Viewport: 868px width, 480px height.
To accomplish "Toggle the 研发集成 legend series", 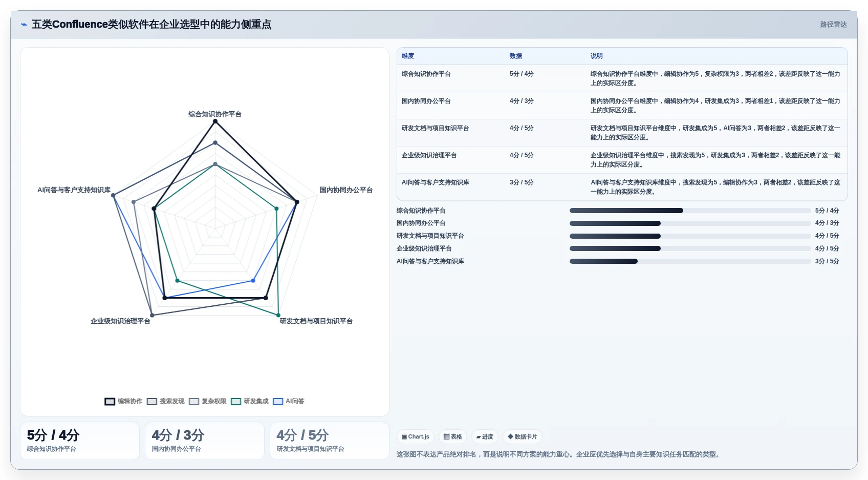I will (249, 401).
